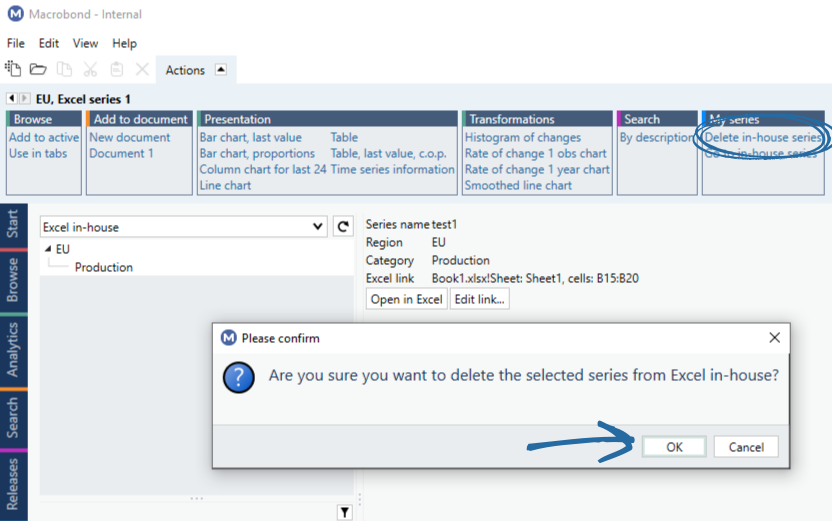Click Smoothed line chart action

pos(518,185)
